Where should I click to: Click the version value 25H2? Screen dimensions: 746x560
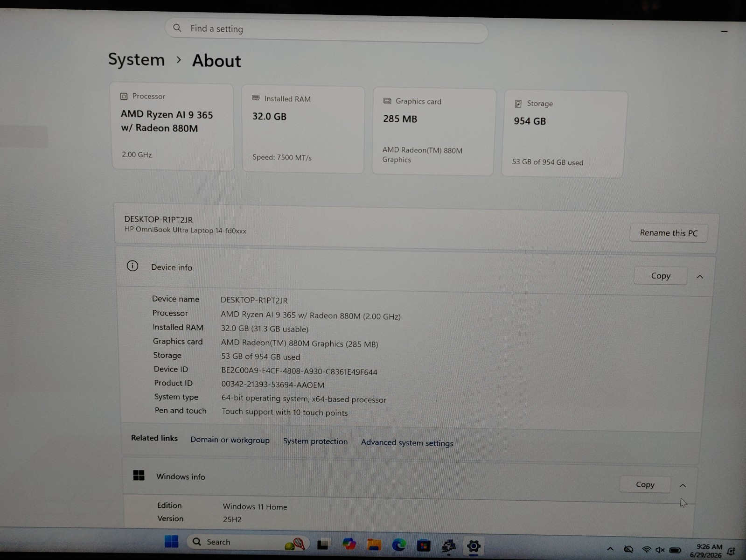coord(232,519)
